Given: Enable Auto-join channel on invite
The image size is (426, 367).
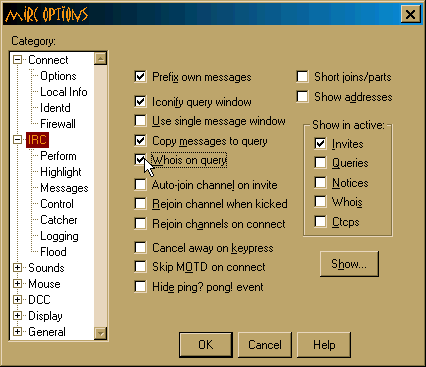Looking at the screenshot, I should 140,184.
